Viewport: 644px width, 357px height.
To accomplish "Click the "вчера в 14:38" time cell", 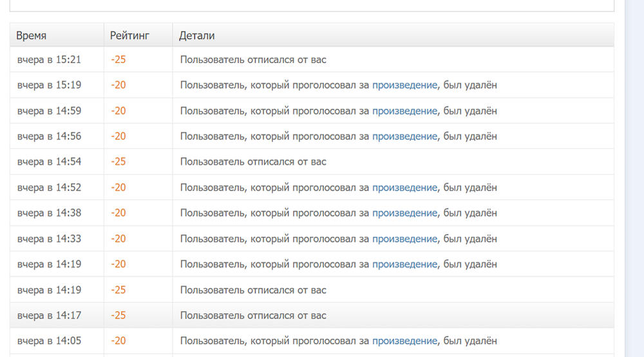I will (50, 213).
